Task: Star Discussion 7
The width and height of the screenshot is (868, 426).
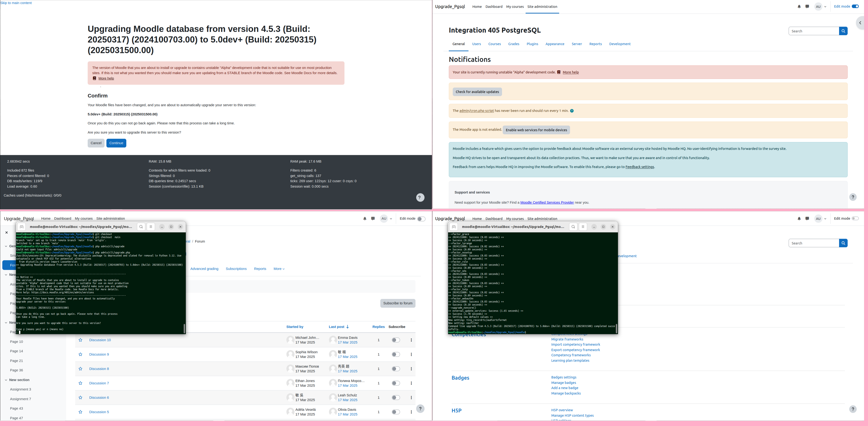Action: click(x=80, y=383)
